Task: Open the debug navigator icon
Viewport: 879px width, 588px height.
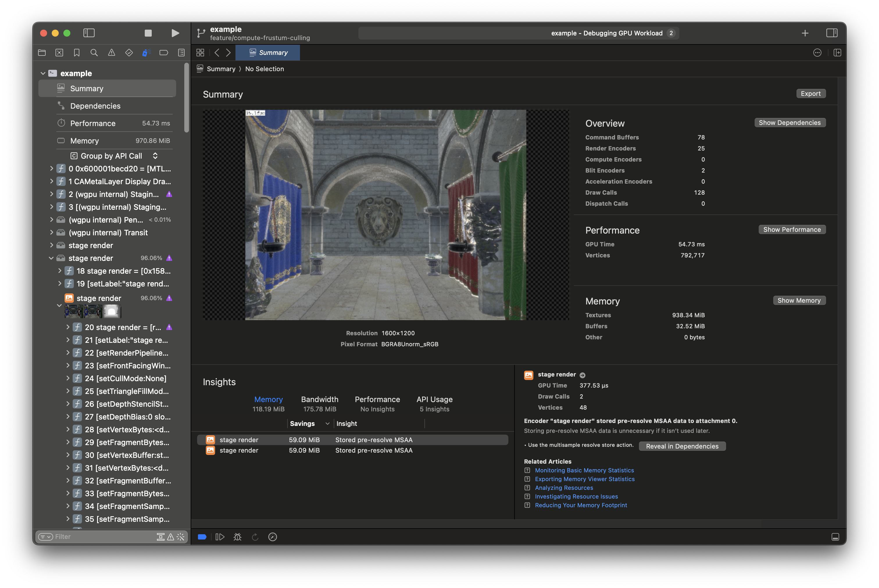Action: pos(146,53)
